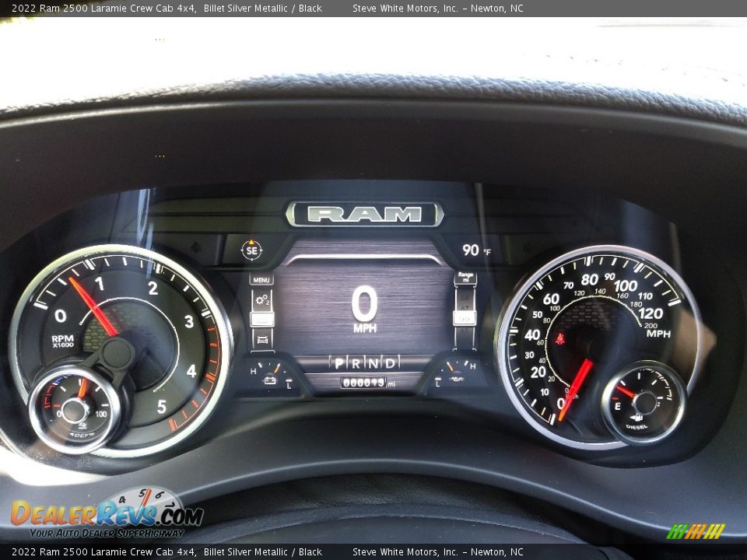This screenshot has height=560, width=747.
Task: Tap the battery voltage gauge icon
Action: tap(270, 380)
